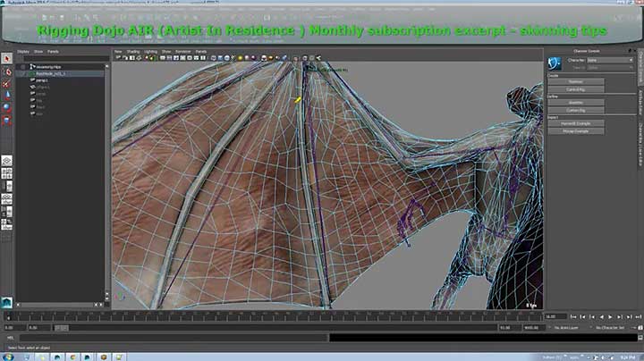The height and width of the screenshot is (361, 644).
Task: Open the viewport Lighting menu
Action: coord(151,52)
